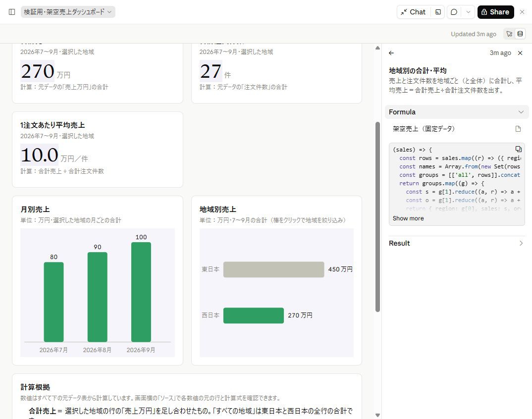Click the 2026年9月 bar showing 100
This screenshot has height=419, width=532.
141,292
